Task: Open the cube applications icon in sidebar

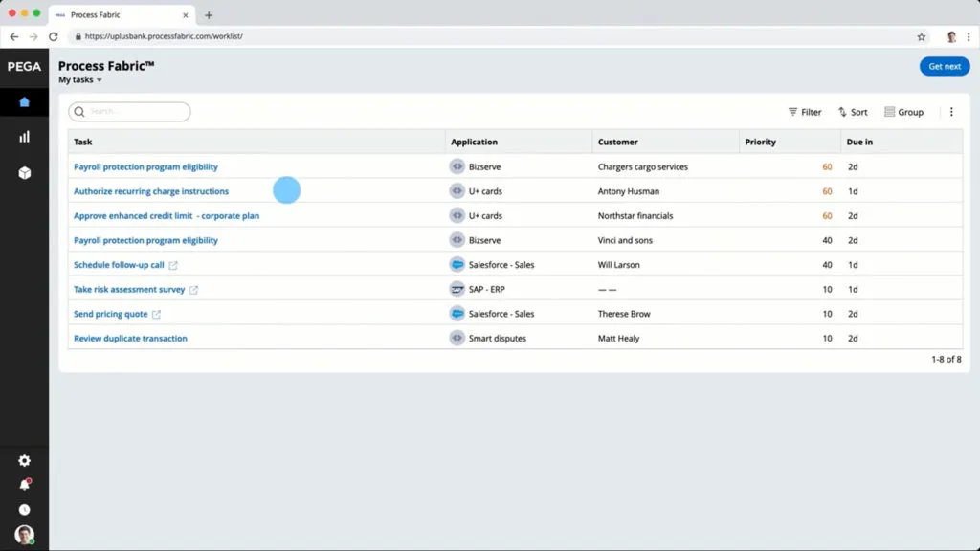Action: 24,173
